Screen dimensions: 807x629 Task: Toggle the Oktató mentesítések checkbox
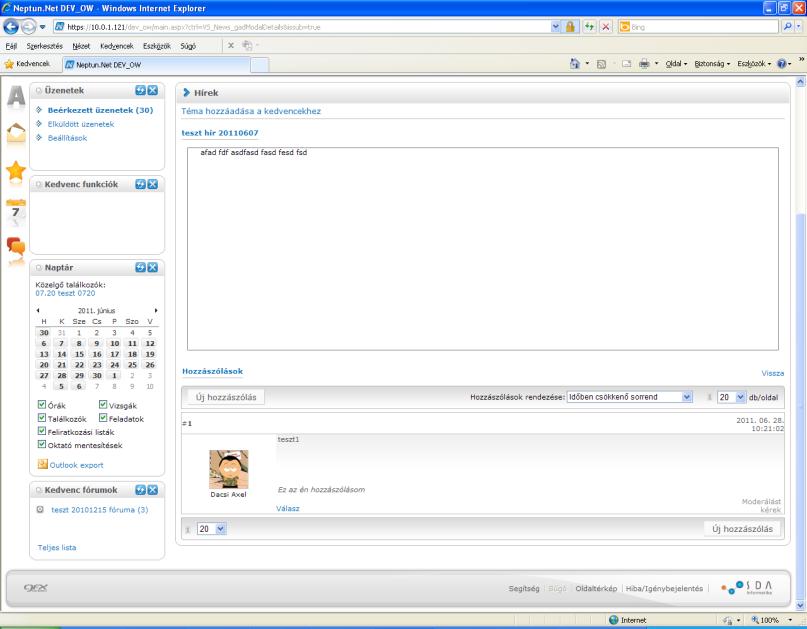[42, 445]
